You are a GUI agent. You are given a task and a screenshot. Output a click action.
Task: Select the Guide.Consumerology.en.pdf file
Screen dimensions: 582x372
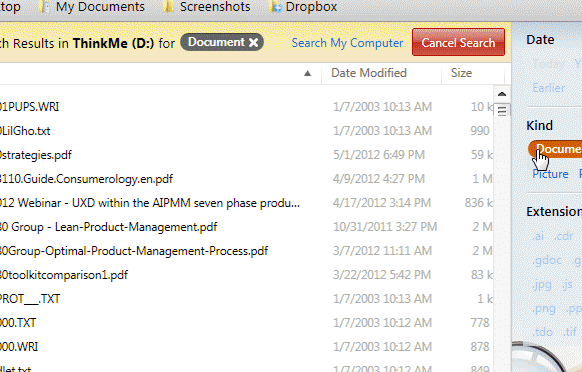tap(86, 179)
